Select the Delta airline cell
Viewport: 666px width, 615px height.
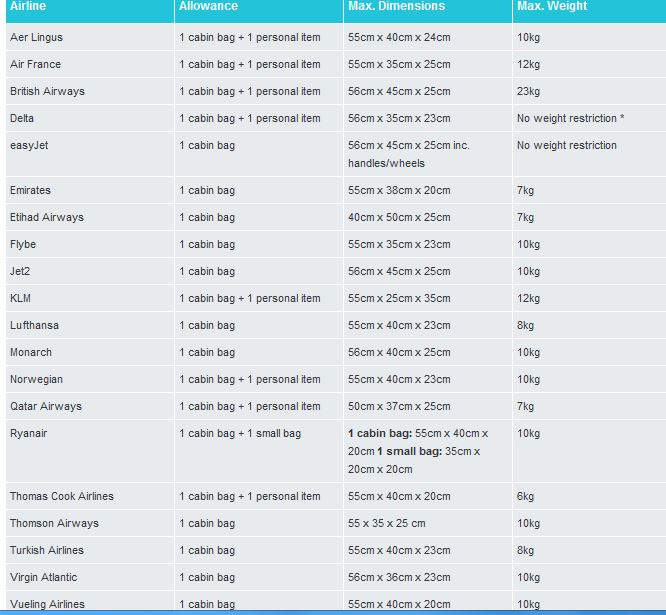point(90,118)
